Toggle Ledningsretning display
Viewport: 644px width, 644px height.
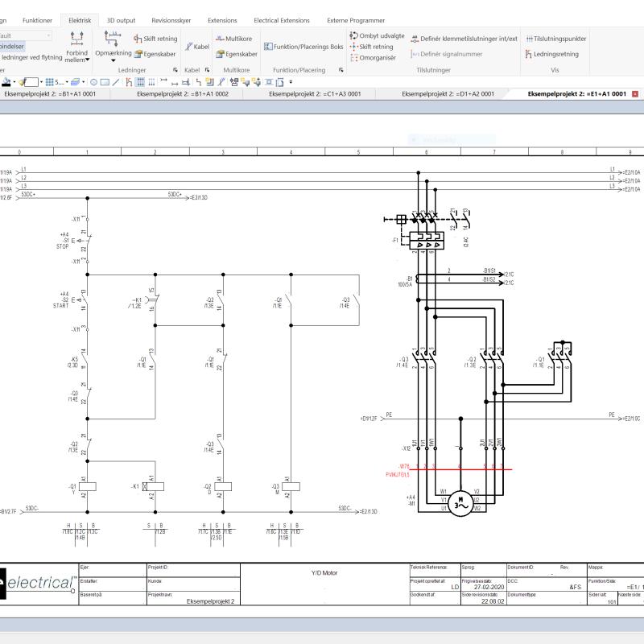(x=552, y=54)
